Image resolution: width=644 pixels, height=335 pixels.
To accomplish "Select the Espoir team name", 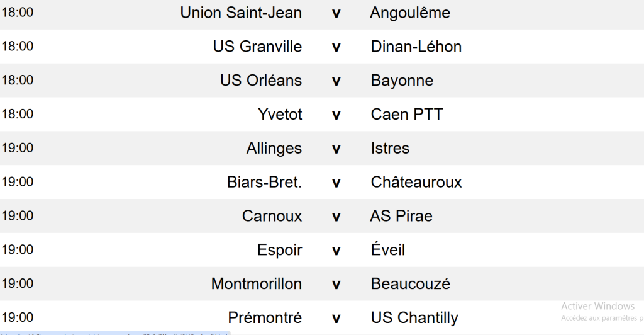I will click(x=279, y=251).
